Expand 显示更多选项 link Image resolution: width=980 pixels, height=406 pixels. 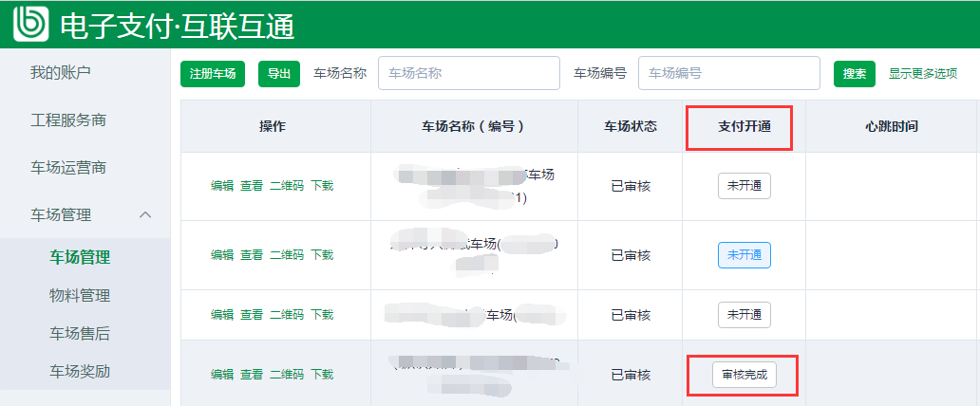tap(923, 73)
